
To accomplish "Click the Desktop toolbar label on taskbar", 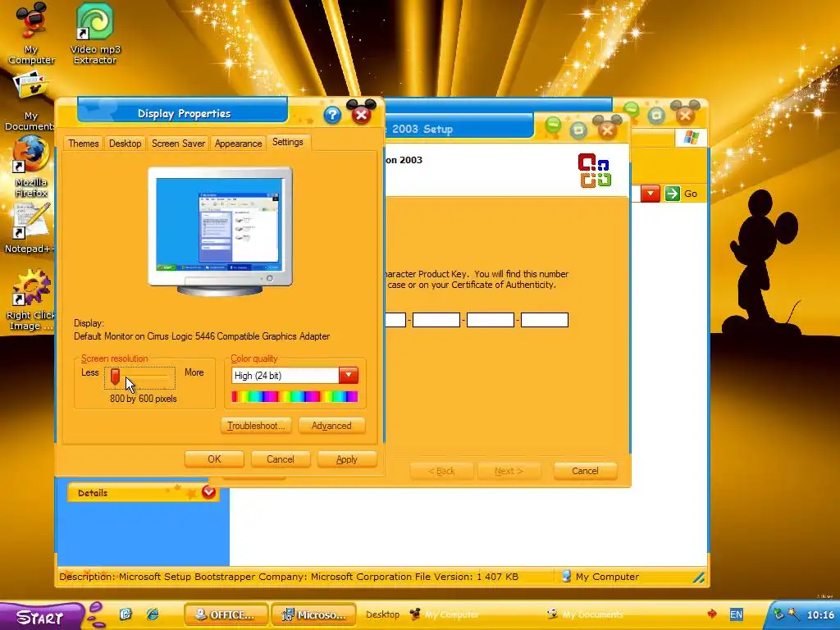I will point(382,614).
